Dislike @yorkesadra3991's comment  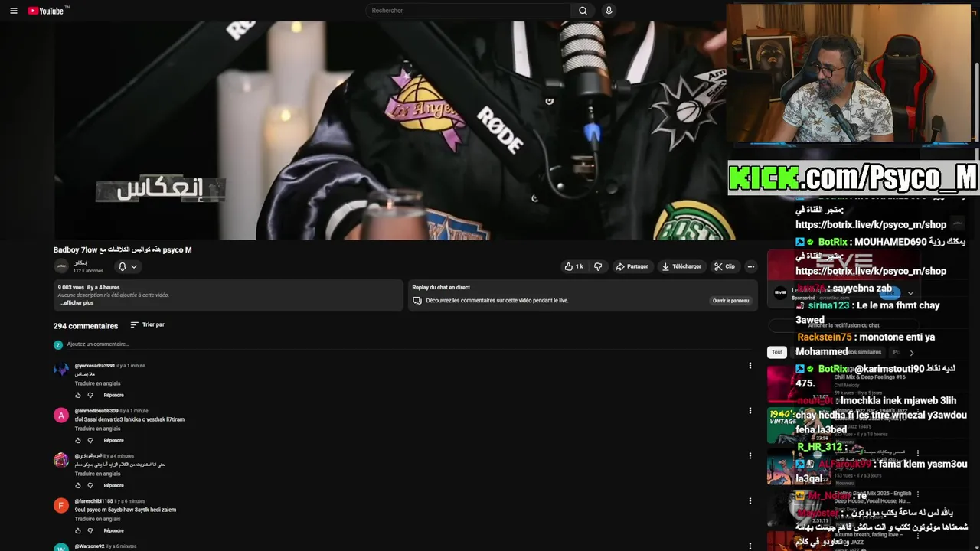(x=90, y=395)
